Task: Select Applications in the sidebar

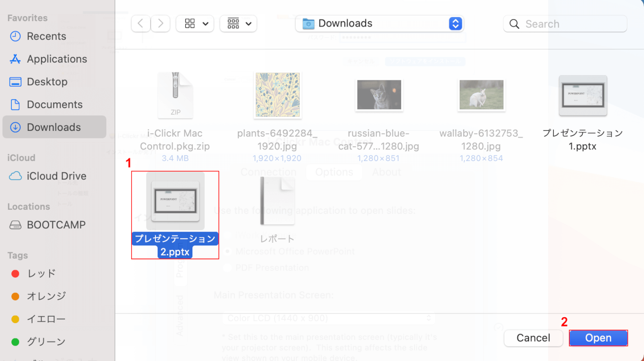Action: pos(54,59)
